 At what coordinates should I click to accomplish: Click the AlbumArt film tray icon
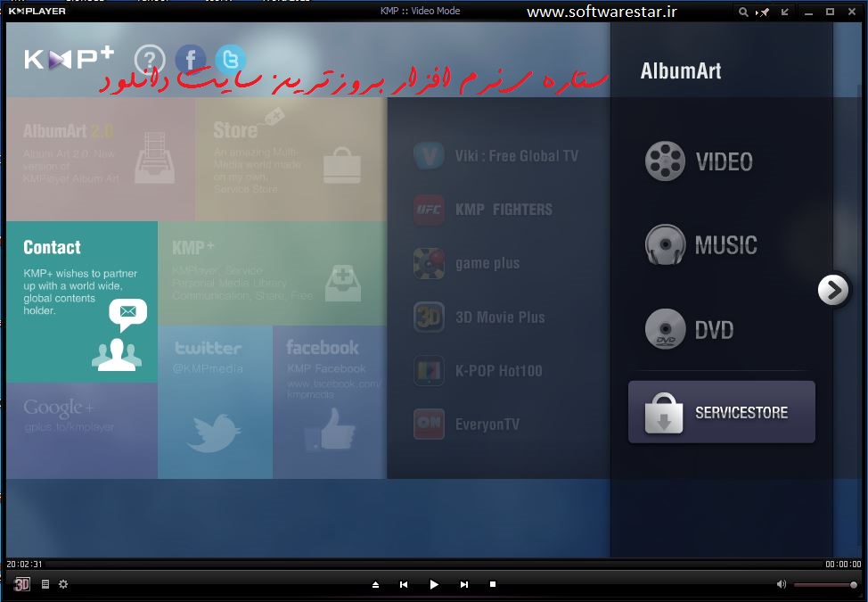point(155,158)
